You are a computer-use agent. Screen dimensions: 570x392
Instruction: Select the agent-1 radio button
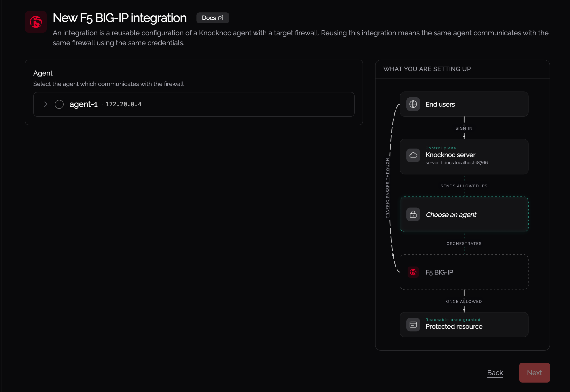pos(59,104)
